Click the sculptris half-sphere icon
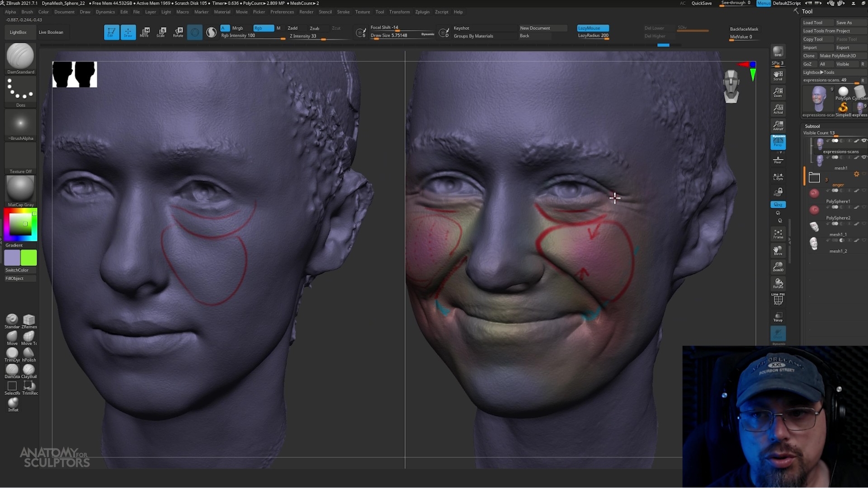The height and width of the screenshot is (488, 868). click(211, 32)
